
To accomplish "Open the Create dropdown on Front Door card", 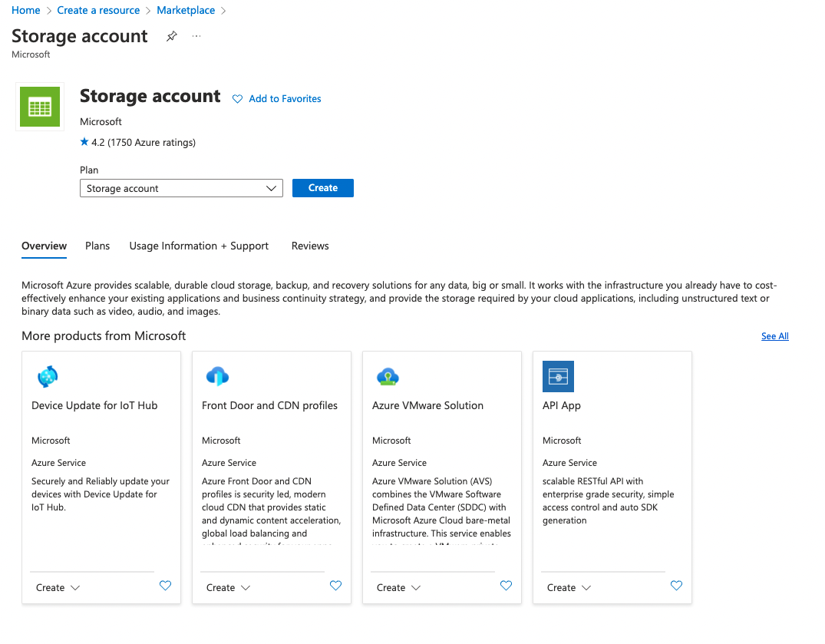I will point(228,586).
